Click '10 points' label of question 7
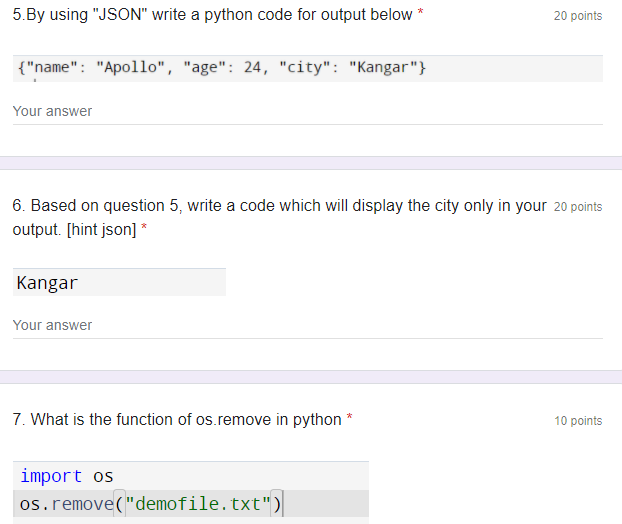This screenshot has width=622, height=524. coord(578,421)
